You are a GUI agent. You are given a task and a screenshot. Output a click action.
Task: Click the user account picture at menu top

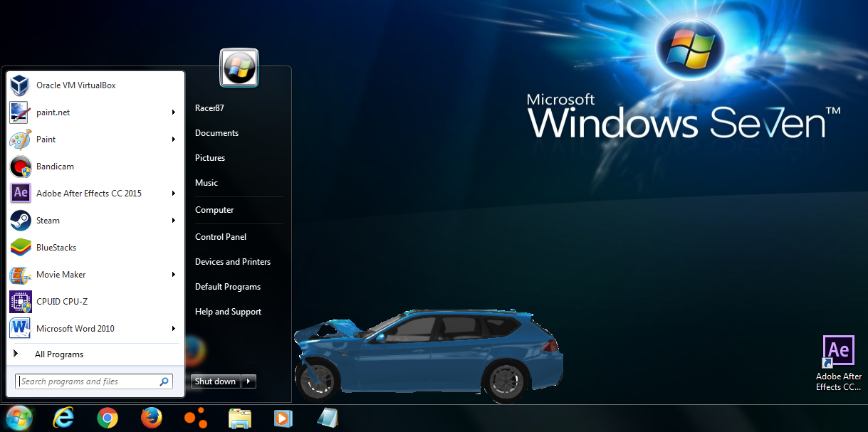tap(239, 68)
